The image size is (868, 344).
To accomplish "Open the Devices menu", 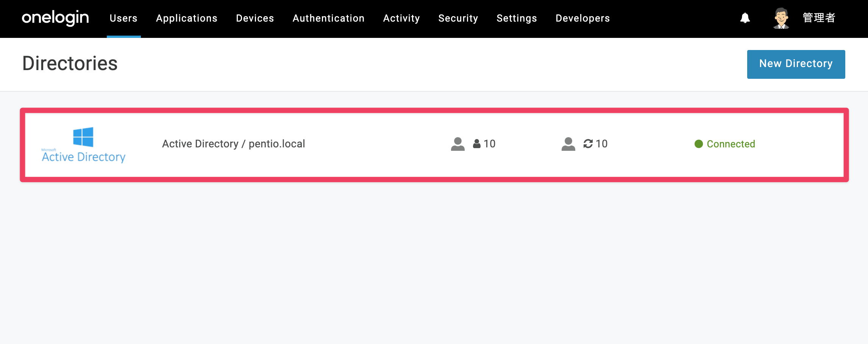I will coord(255,18).
